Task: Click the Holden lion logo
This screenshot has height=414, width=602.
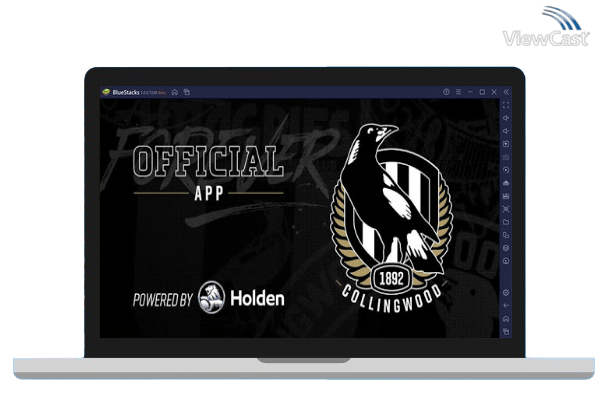Action: tap(211, 297)
